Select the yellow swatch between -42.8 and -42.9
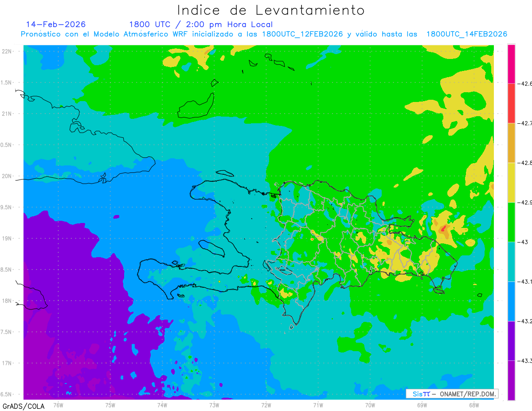Screen dimensions: 532x411 (511, 182)
